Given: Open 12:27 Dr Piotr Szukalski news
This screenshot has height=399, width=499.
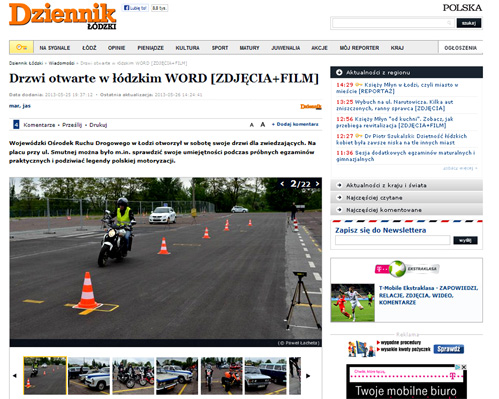Looking at the screenshot, I should (402, 139).
